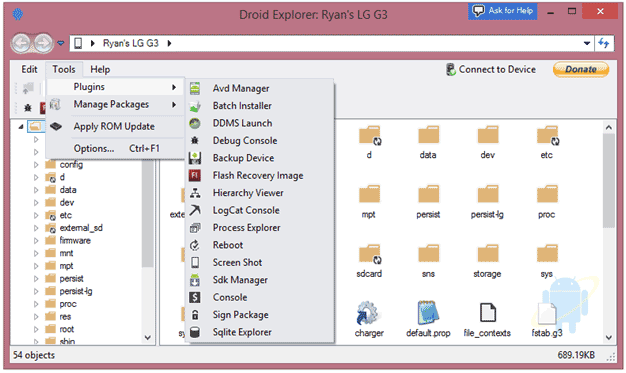The width and height of the screenshot is (626, 373).
Task: Click file pane vertical scrollbar thumb
Action: point(608,181)
